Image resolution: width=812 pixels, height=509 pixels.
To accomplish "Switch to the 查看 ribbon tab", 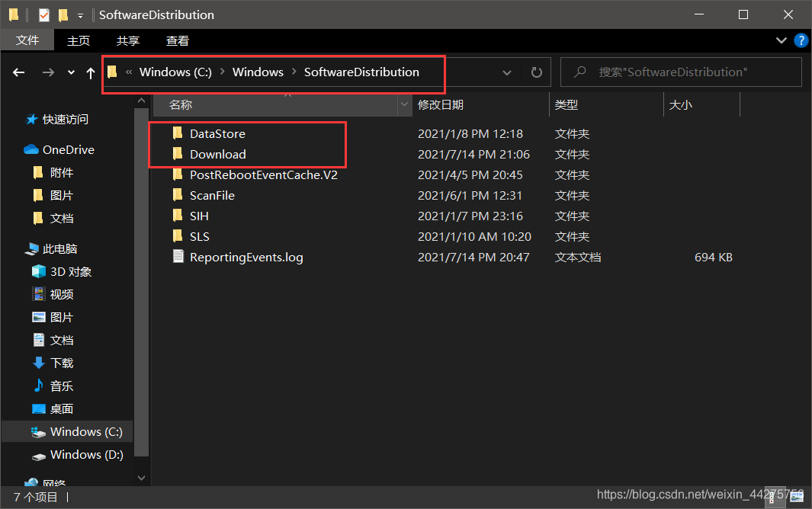I will click(178, 40).
